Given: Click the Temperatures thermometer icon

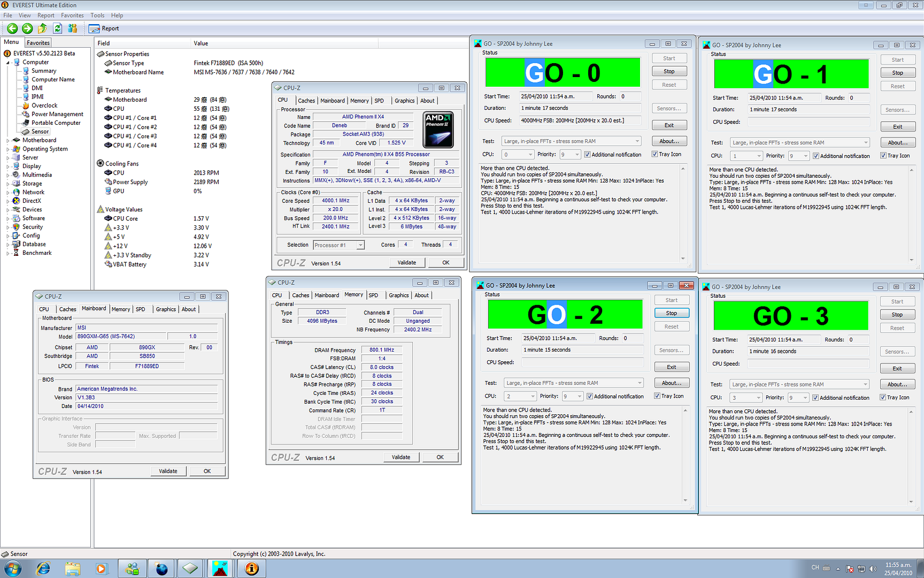Looking at the screenshot, I should [x=100, y=90].
